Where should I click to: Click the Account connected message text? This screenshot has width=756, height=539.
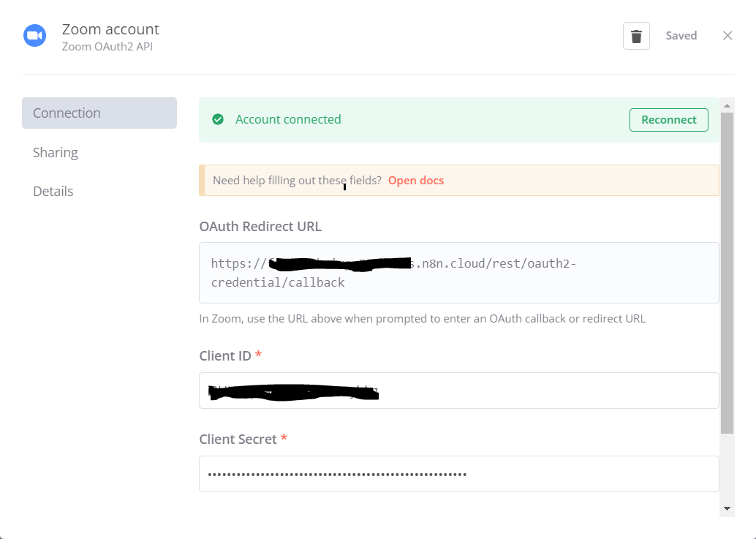click(288, 119)
